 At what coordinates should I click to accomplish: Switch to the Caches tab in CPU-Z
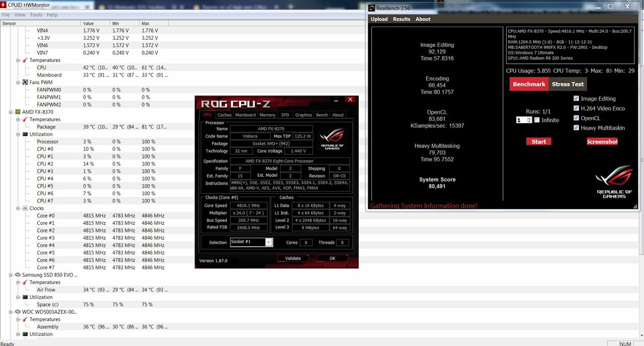(224, 115)
